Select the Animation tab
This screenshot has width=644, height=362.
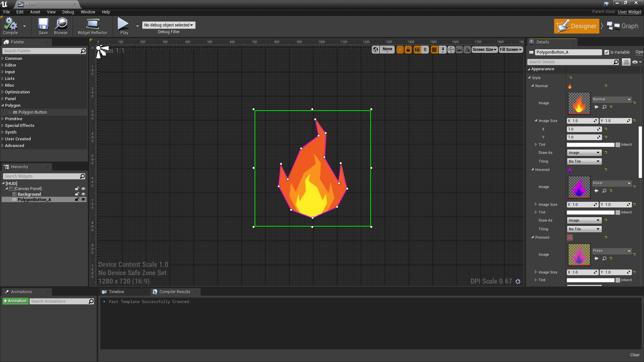tap(21, 292)
